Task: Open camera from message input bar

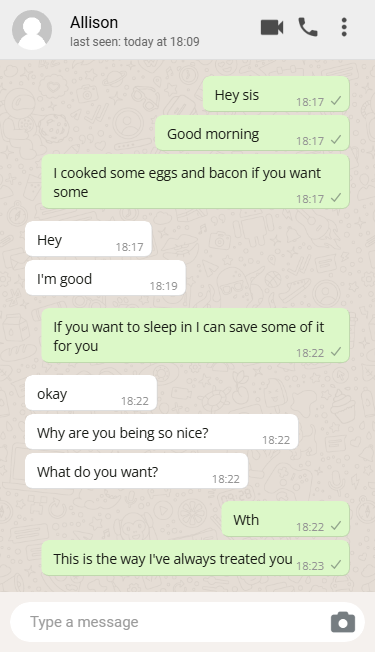Action: click(343, 622)
